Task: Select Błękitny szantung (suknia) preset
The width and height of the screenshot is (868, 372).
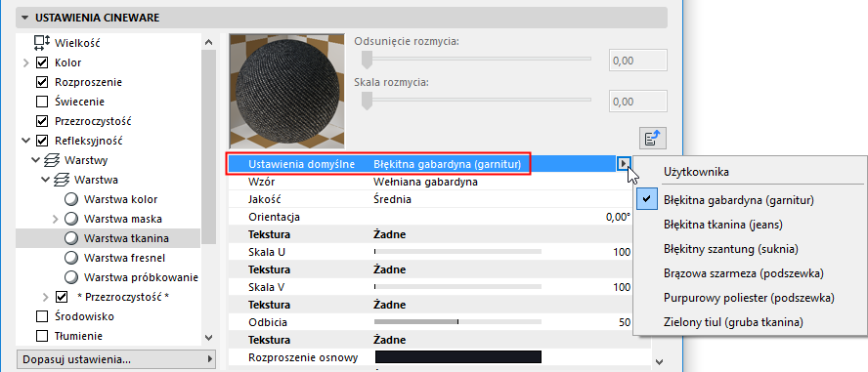Action: coord(731,249)
